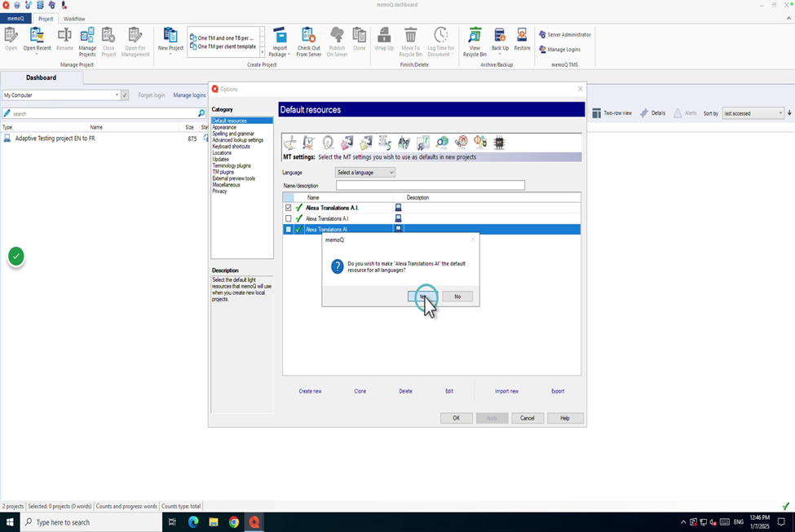Click the Manage Projects ribbon icon
The width and height of the screenshot is (795, 532).
pyautogui.click(x=87, y=42)
